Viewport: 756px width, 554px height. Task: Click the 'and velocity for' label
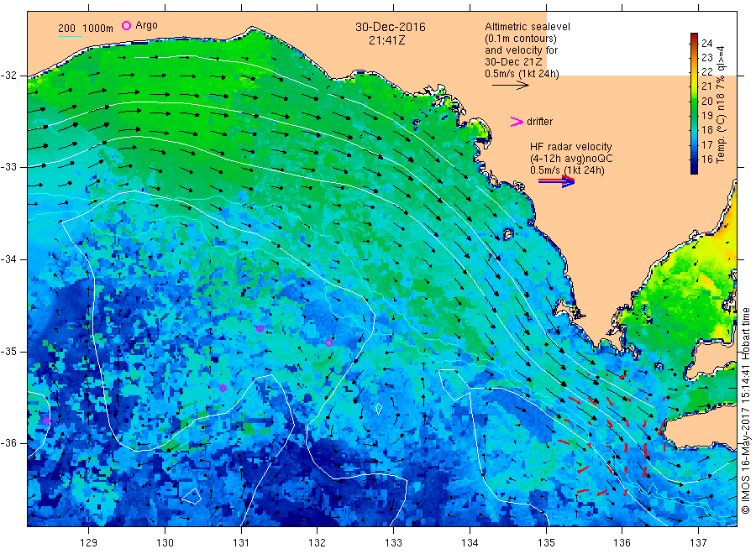(521, 50)
